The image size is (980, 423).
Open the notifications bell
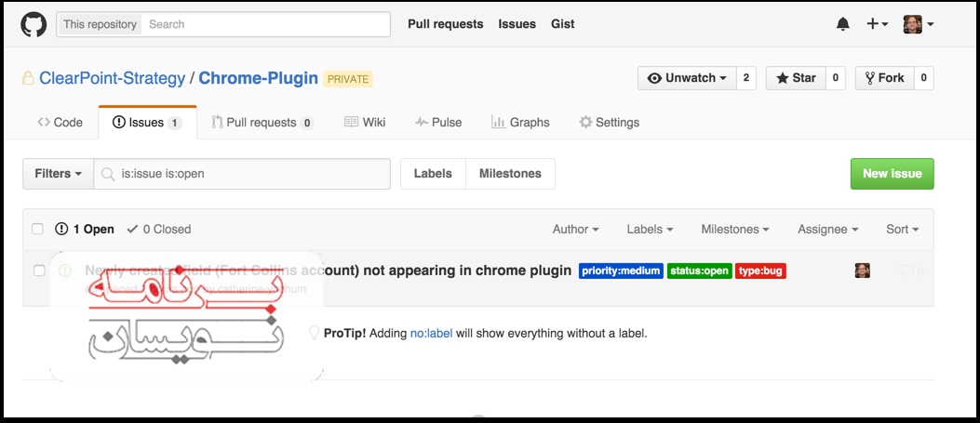[842, 24]
